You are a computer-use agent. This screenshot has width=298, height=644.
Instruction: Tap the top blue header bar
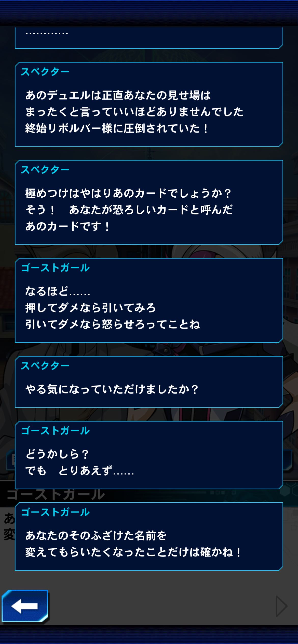coord(149,13)
